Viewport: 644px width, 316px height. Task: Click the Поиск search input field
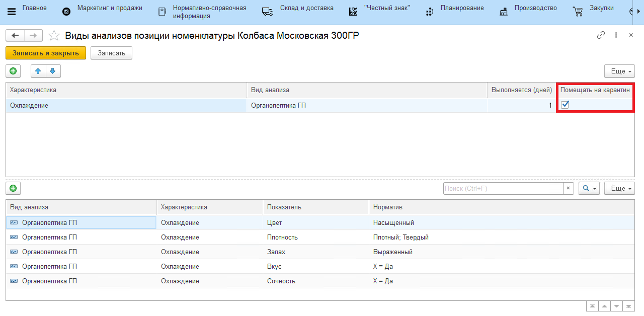coord(503,188)
